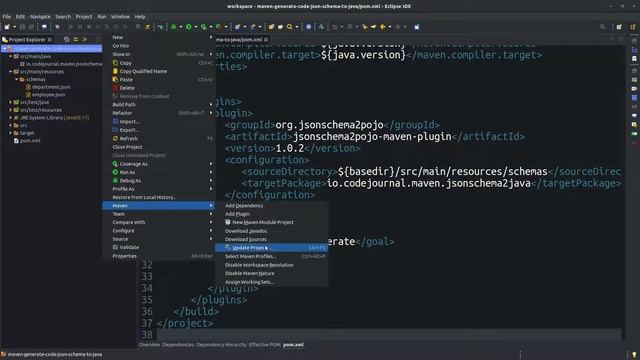Click the Debug bug toolbar icon
Image resolution: width=640 pixels, height=360 pixels.
173,27
